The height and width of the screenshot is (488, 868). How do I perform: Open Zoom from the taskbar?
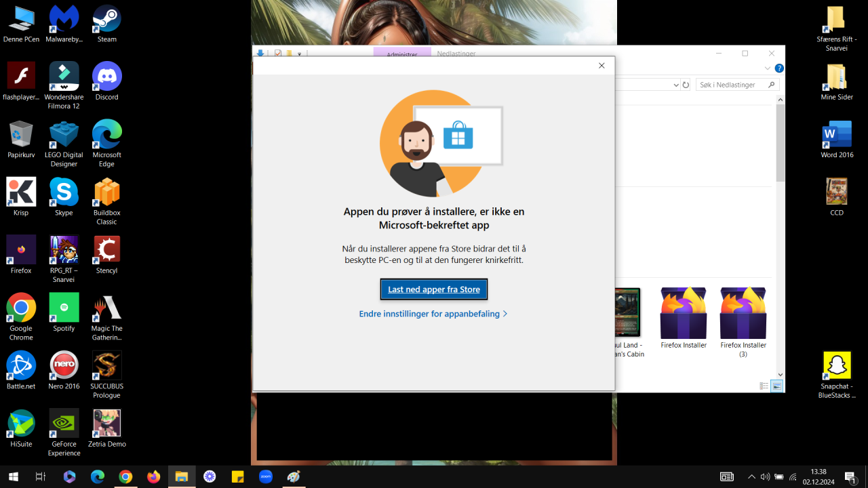pyautogui.click(x=265, y=476)
